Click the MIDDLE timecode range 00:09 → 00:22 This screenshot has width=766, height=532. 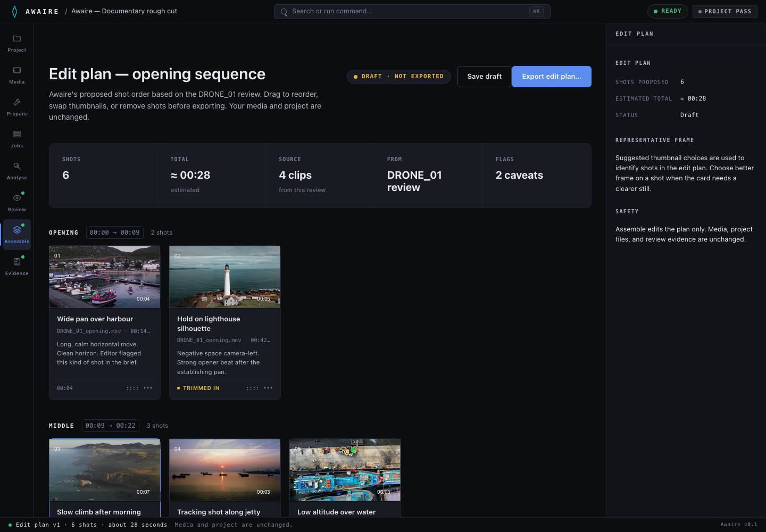[x=111, y=426]
